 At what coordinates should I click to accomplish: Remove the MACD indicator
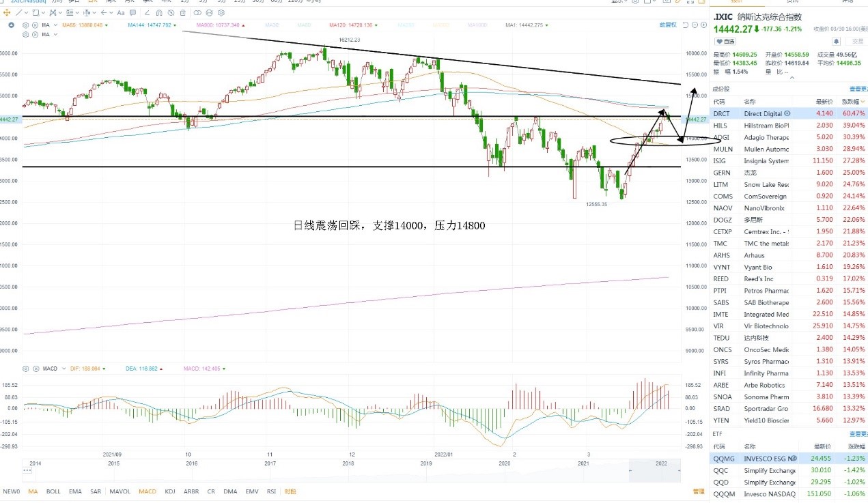[36, 369]
